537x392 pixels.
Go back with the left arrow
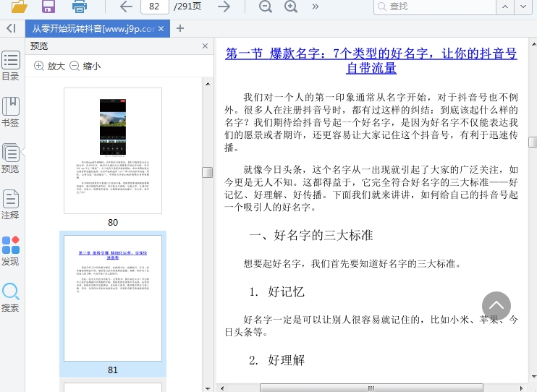coord(126,7)
